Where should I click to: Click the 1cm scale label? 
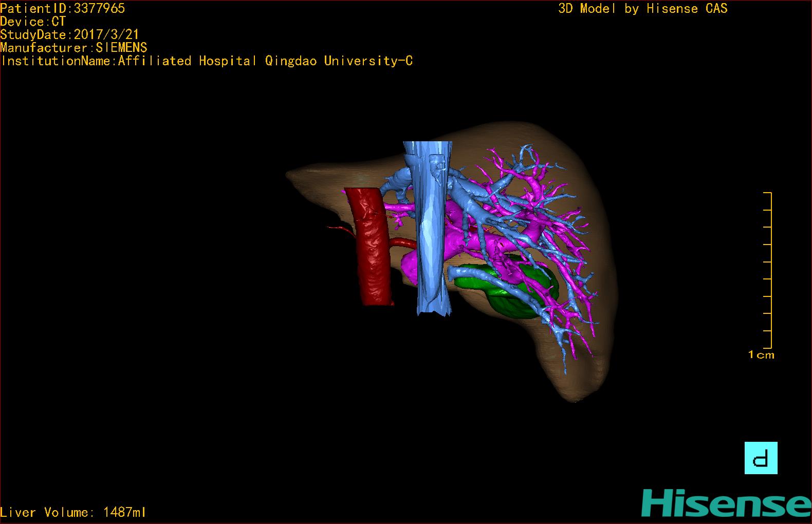[761, 355]
